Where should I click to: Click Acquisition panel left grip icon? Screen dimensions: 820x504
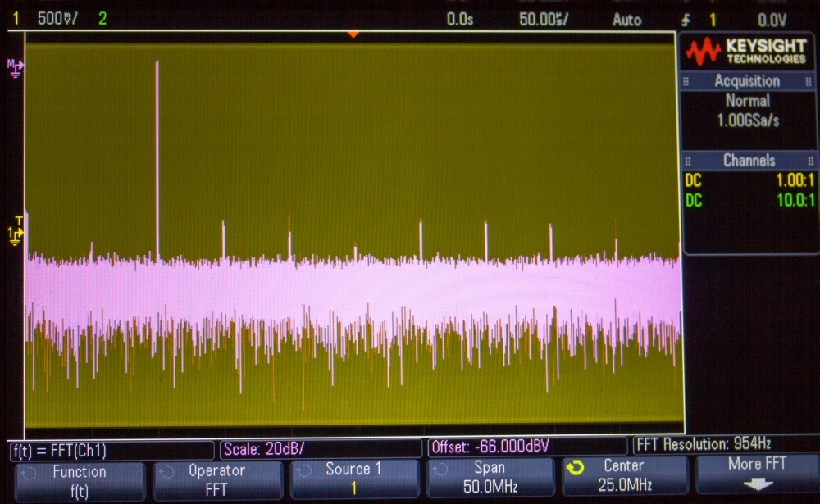[x=686, y=82]
